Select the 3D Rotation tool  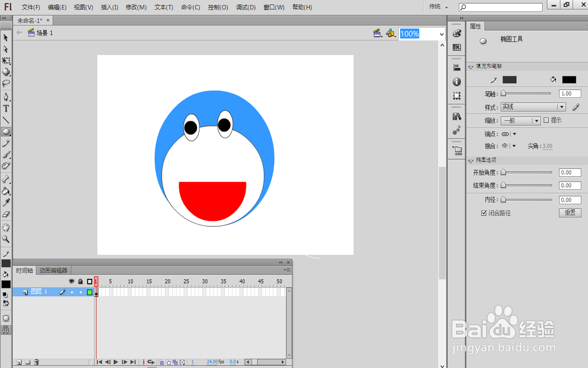point(6,72)
